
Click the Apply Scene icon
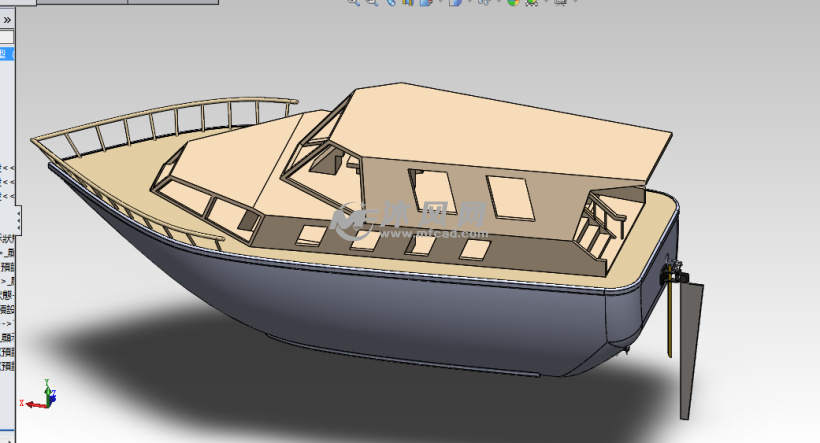tap(532, 2)
